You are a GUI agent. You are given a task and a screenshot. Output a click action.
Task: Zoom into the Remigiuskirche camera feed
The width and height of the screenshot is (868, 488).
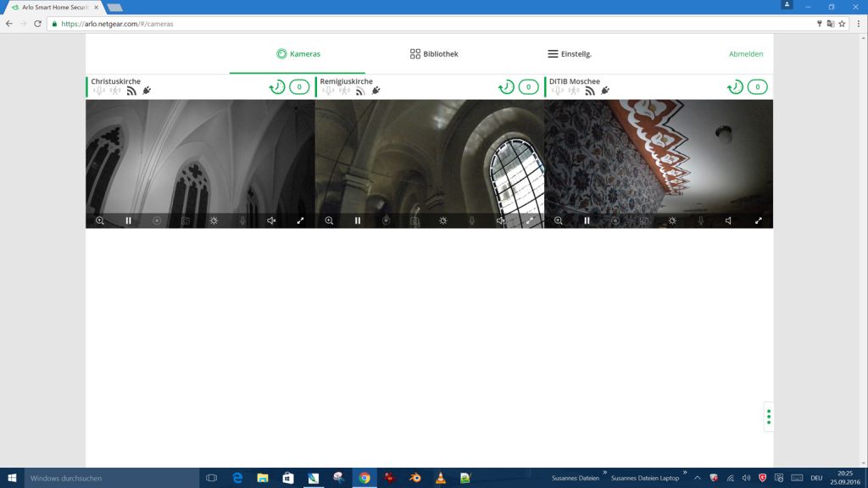pos(329,220)
